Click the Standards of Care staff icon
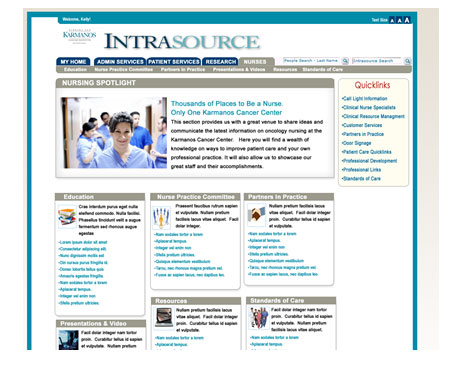Viewport: 462px width, 370px height. click(x=259, y=318)
